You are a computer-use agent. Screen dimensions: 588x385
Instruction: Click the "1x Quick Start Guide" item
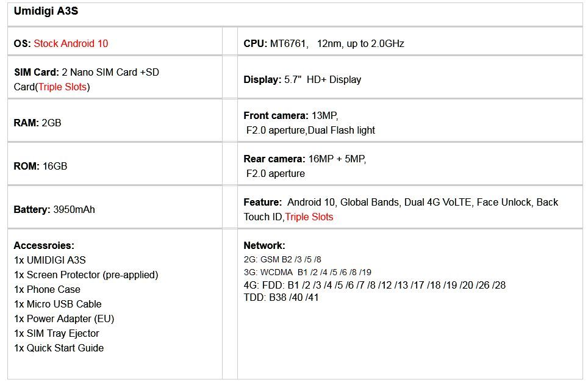click(59, 348)
